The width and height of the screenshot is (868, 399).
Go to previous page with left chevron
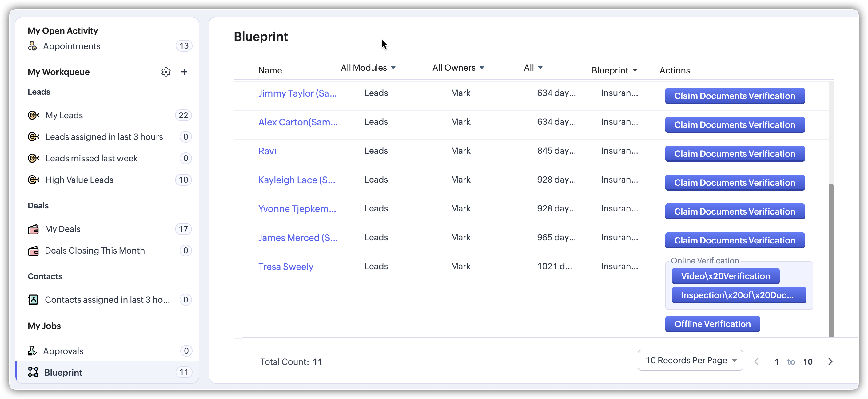pos(756,361)
